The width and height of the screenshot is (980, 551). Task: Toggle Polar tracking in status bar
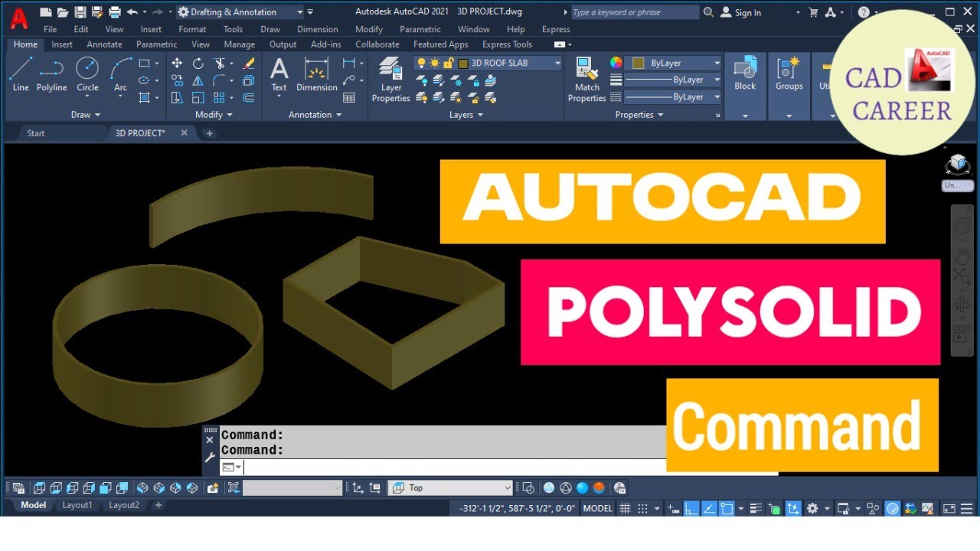point(708,508)
